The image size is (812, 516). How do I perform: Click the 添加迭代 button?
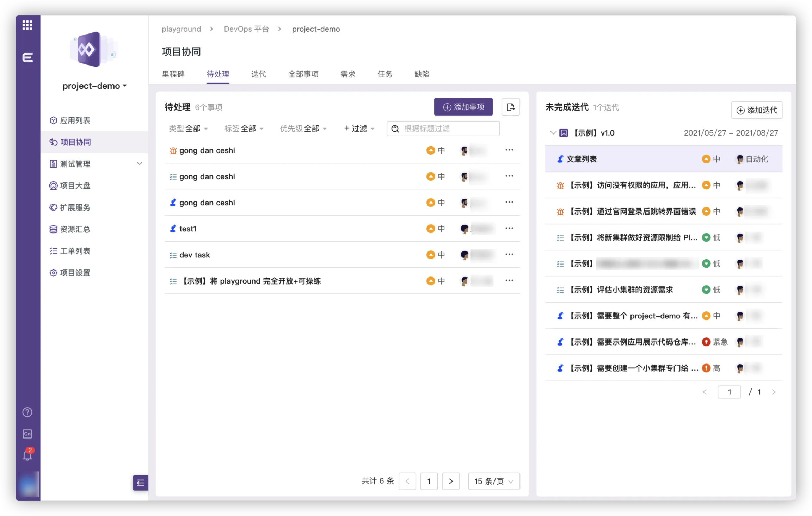(756, 110)
